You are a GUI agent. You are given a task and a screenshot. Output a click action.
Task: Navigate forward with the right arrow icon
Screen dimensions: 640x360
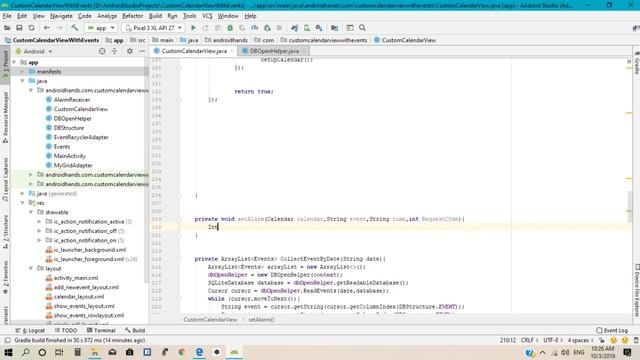point(60,28)
